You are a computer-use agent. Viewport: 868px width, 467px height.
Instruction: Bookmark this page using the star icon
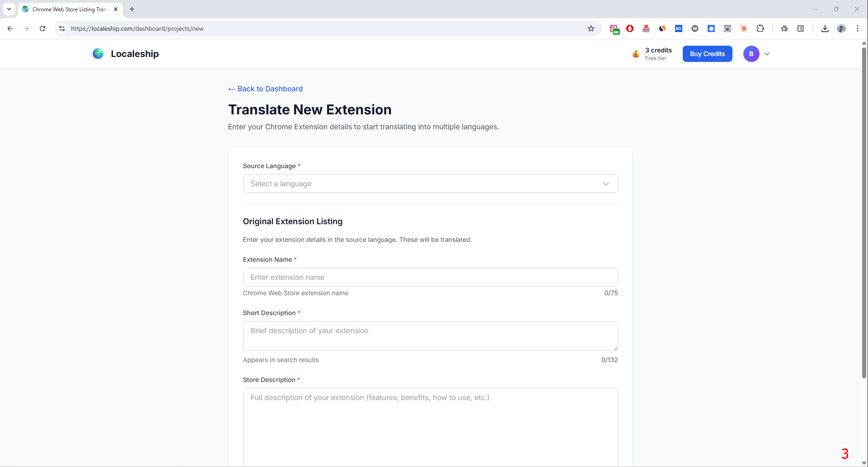point(591,28)
